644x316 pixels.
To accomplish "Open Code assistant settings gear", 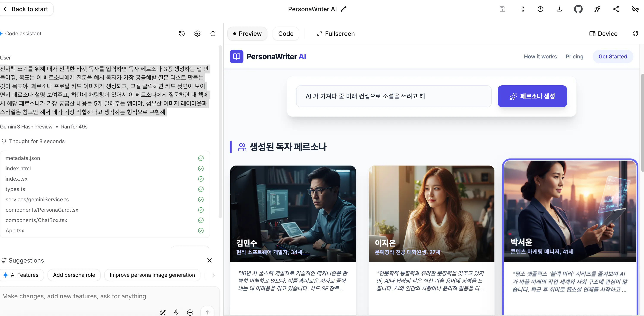I will [x=197, y=33].
